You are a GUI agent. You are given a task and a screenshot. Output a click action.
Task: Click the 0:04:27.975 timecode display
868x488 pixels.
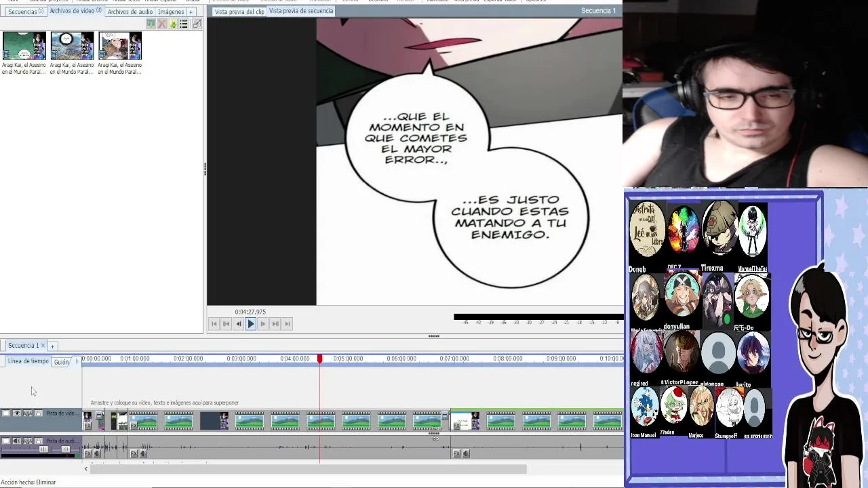[x=250, y=312]
